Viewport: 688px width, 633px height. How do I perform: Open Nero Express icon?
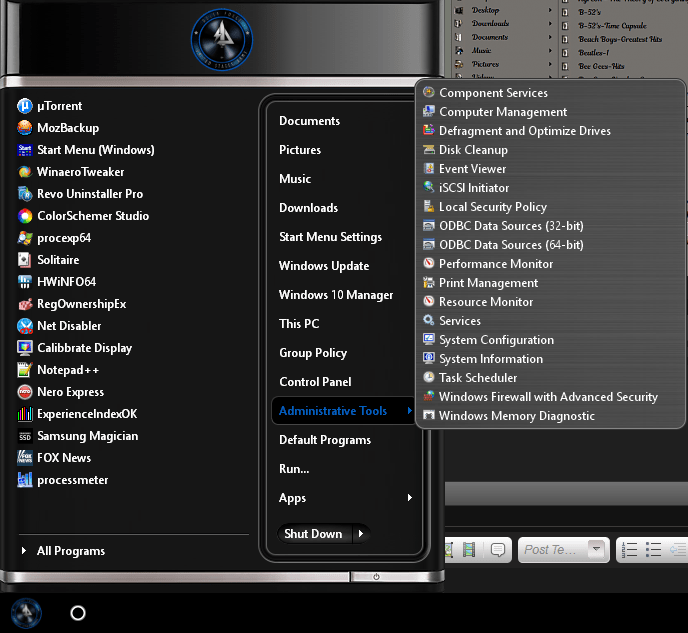(25, 392)
